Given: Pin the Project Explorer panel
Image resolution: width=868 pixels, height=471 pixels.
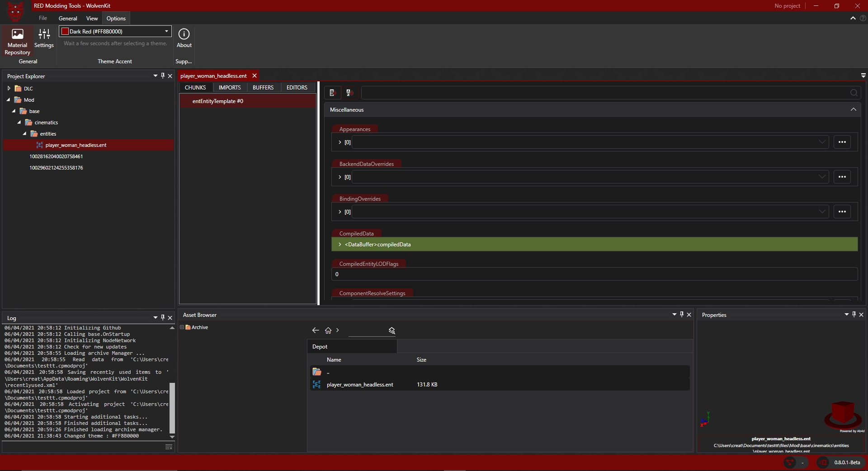Looking at the screenshot, I should pyautogui.click(x=163, y=75).
